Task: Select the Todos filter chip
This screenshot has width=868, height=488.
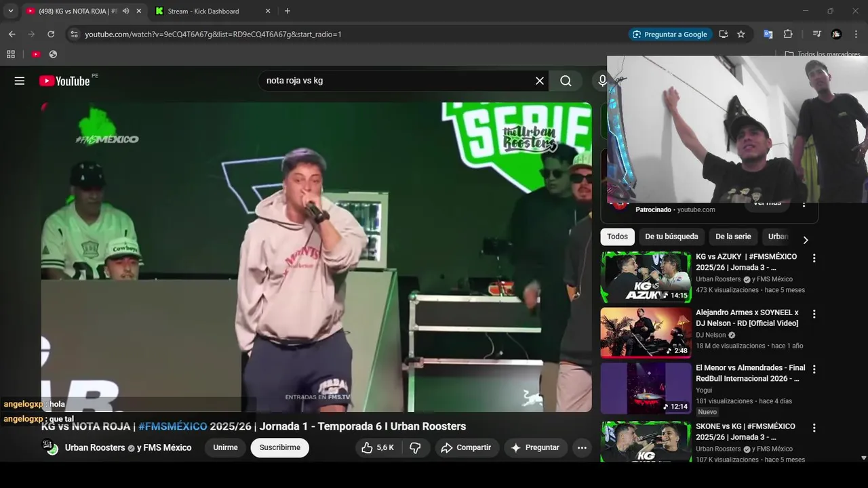Action: tap(617, 237)
